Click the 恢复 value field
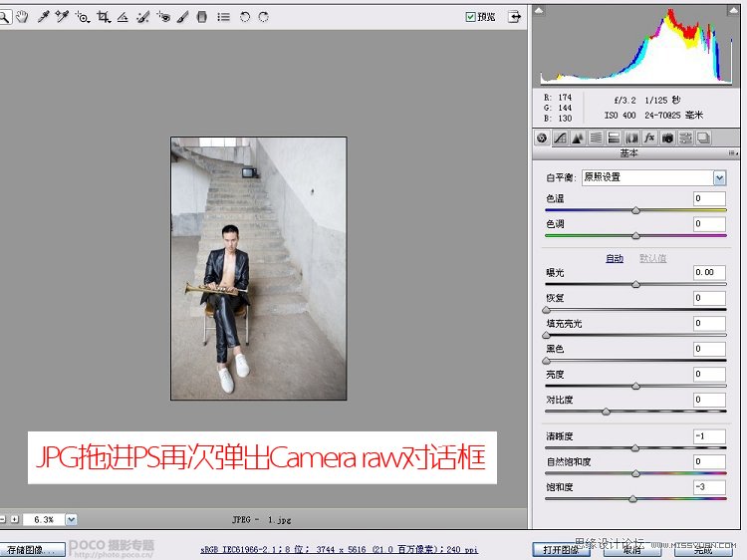 [709, 298]
